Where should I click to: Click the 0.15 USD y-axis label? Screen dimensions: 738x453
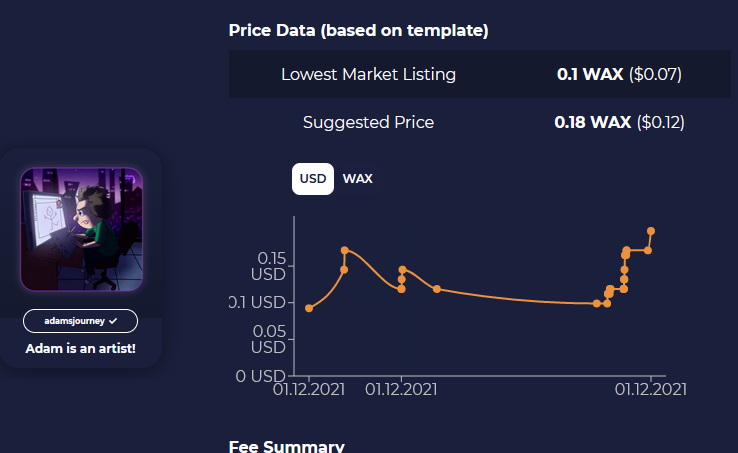pyautogui.click(x=268, y=266)
